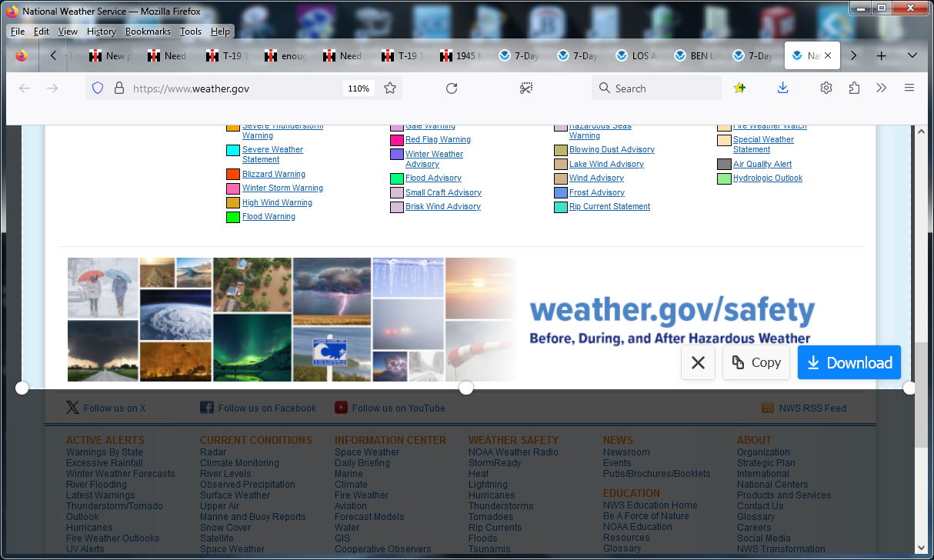Open the Blowing Dust Advisory link
The image size is (934, 560).
[612, 150]
